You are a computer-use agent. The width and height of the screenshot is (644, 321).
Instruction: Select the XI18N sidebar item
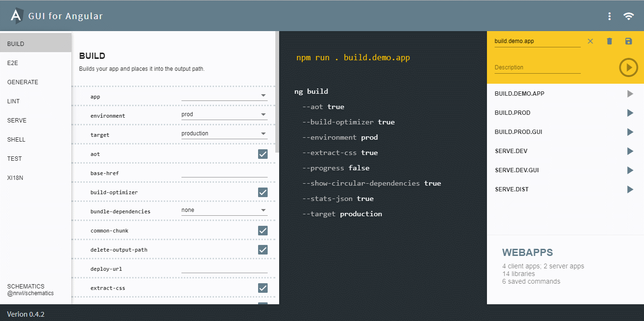pyautogui.click(x=36, y=177)
